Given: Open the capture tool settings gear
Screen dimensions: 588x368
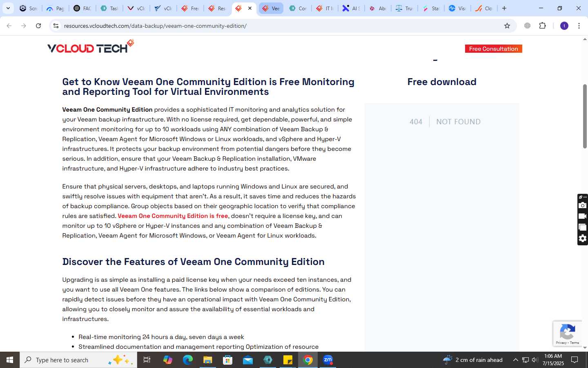Looking at the screenshot, I should [x=583, y=238].
